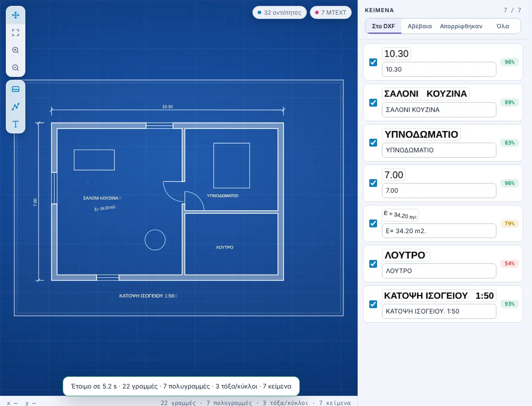The height and width of the screenshot is (406, 532).
Task: Uncheck the 7.00 text entry
Action: [373, 183]
